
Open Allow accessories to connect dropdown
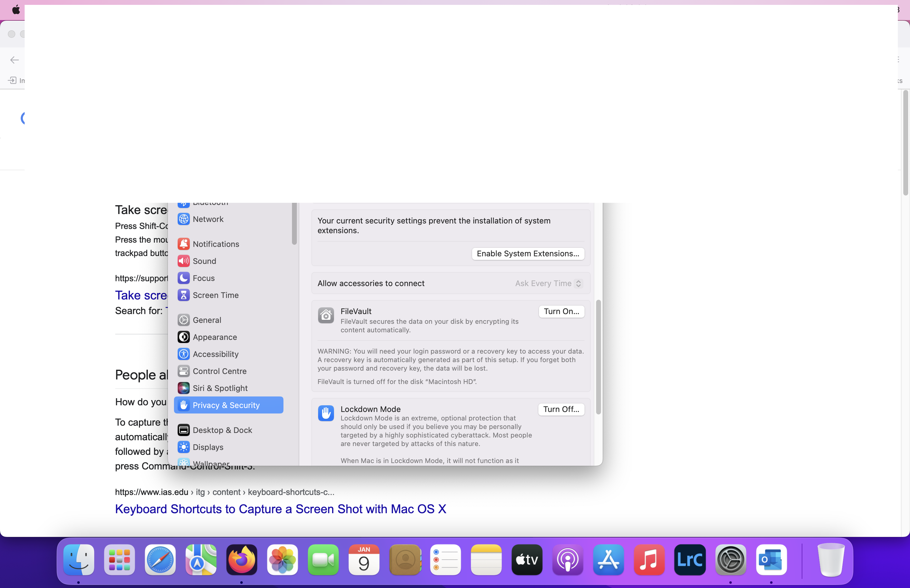point(548,283)
